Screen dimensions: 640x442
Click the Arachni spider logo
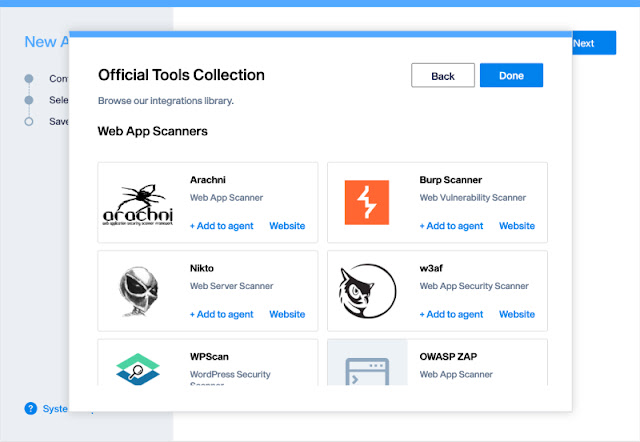138,204
